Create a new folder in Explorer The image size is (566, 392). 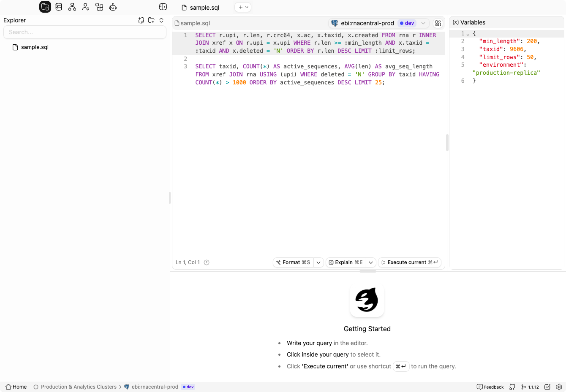151,20
